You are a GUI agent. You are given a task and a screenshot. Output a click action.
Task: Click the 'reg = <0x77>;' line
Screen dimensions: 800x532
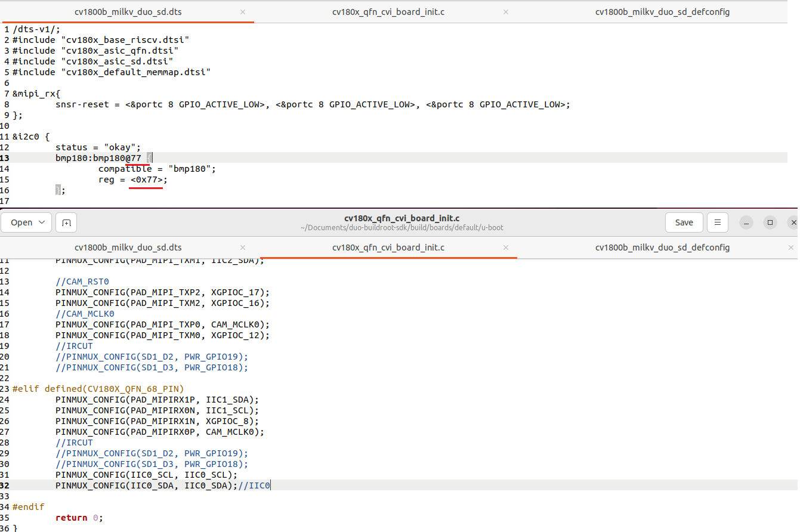coord(133,180)
